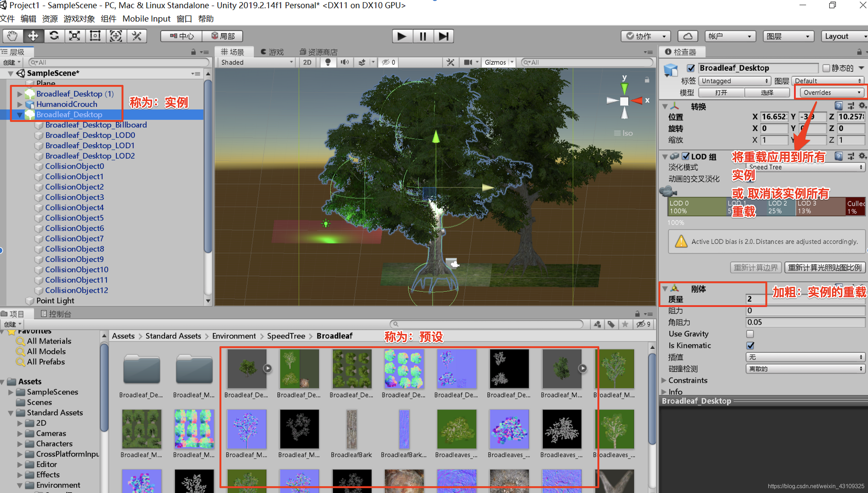Select the Move tool

[x=33, y=36]
